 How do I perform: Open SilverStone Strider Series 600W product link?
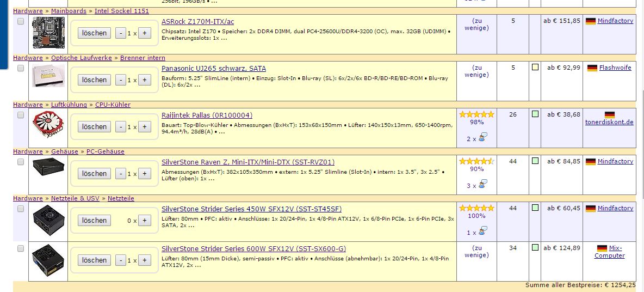[254, 249]
